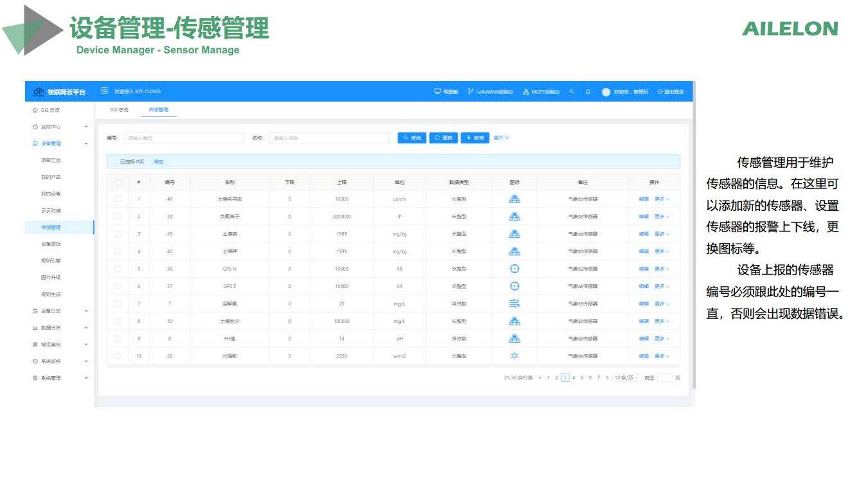Click 系统管理 gear icon in sidebar

[x=35, y=378]
